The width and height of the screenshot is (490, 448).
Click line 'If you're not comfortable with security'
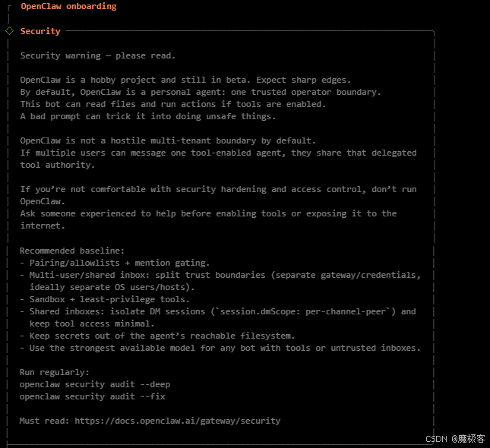click(x=219, y=189)
